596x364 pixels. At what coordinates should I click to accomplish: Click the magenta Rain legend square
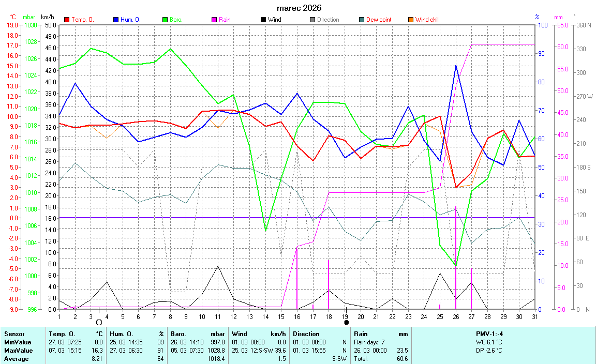click(214, 20)
